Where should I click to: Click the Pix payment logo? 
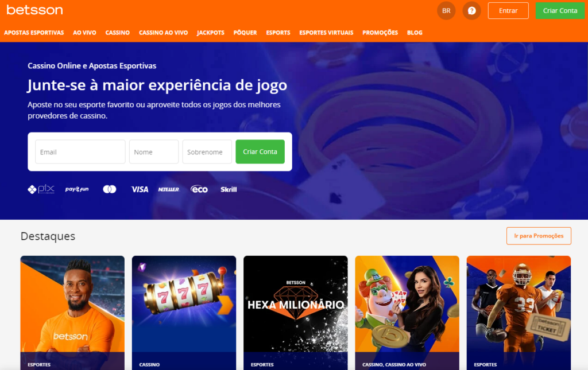coord(41,189)
